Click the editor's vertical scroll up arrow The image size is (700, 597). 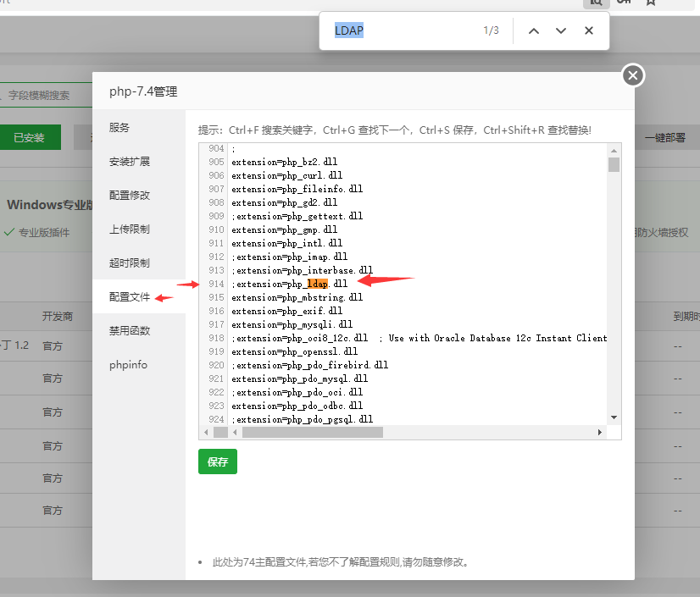point(614,150)
